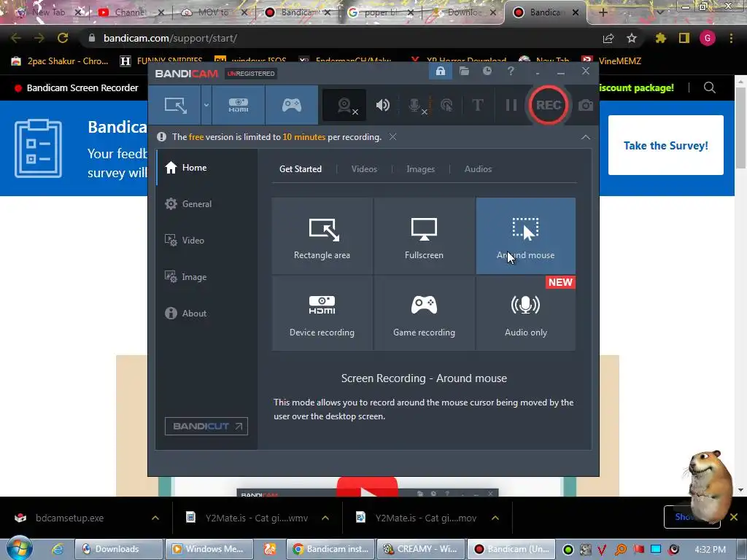The width and height of the screenshot is (747, 560).
Task: Open Home section in sidebar
Action: tap(206, 168)
